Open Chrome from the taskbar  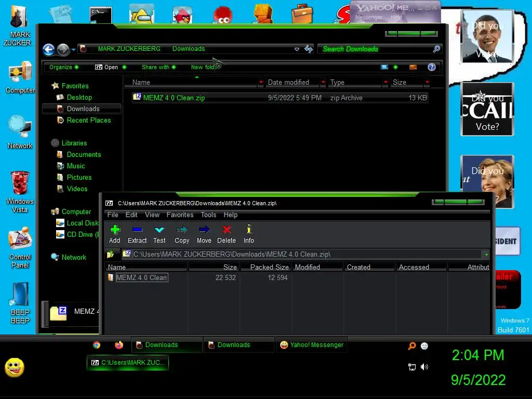[97, 345]
